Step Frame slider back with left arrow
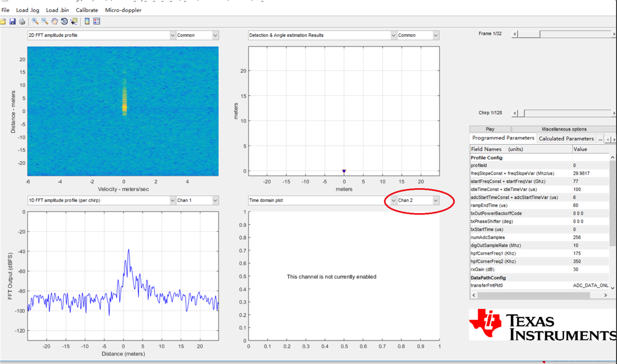This screenshot has height=364, width=617. click(x=514, y=34)
